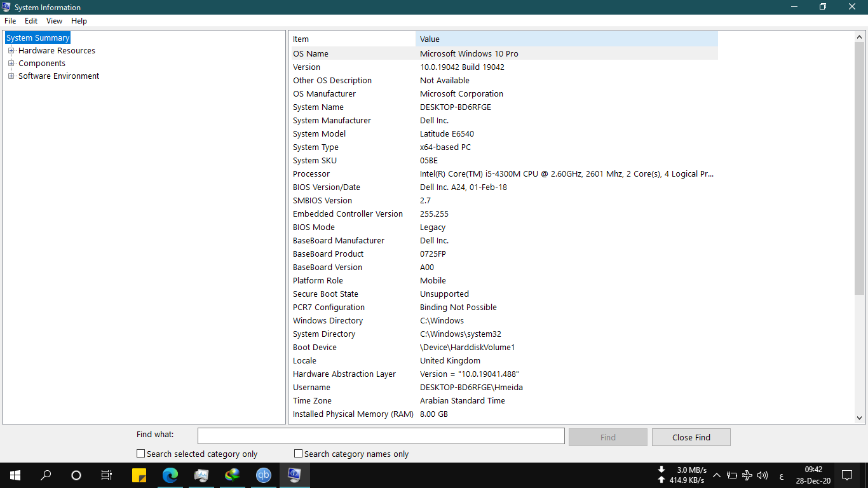Enable Search selected category only

tap(141, 454)
